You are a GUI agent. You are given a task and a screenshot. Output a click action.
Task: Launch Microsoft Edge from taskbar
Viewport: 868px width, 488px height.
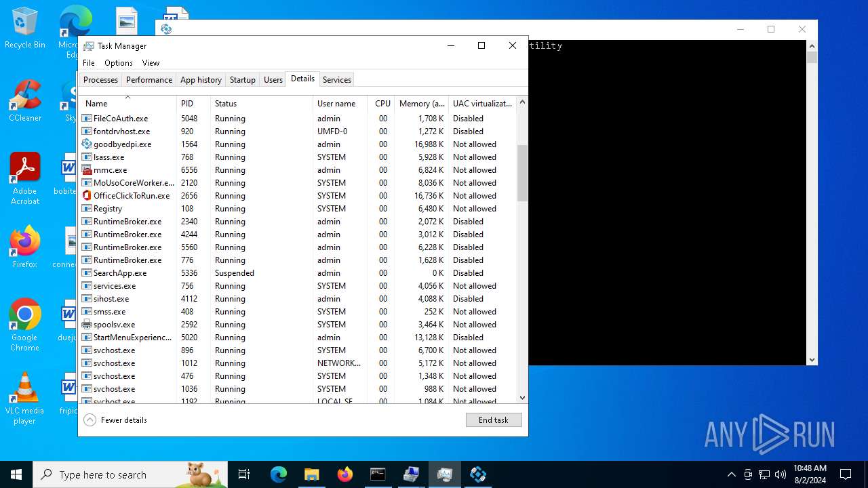279,474
